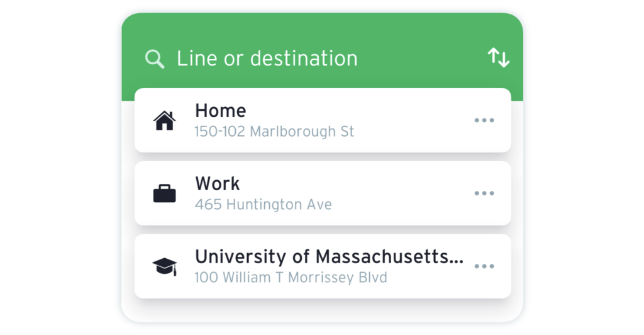
Task: Click the swap direction arrows icon
Action: tap(499, 58)
